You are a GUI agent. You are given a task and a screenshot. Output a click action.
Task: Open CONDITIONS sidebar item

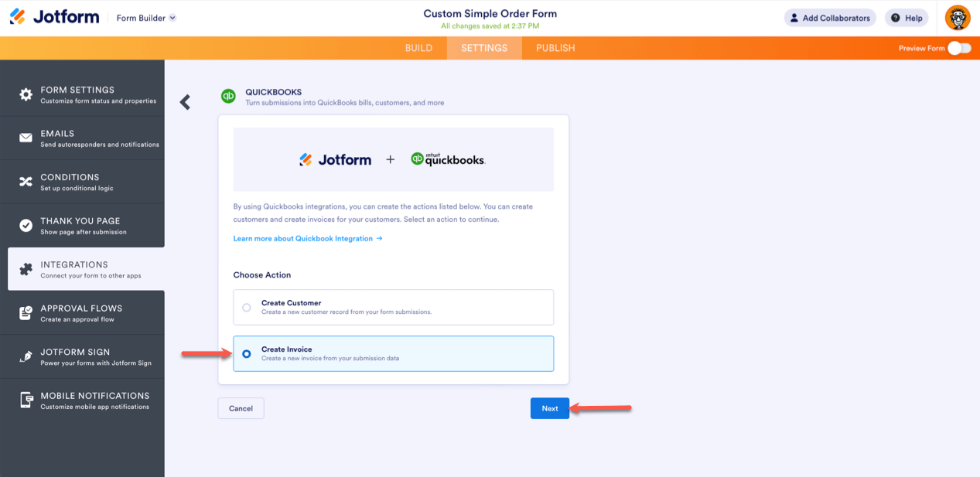tap(82, 182)
